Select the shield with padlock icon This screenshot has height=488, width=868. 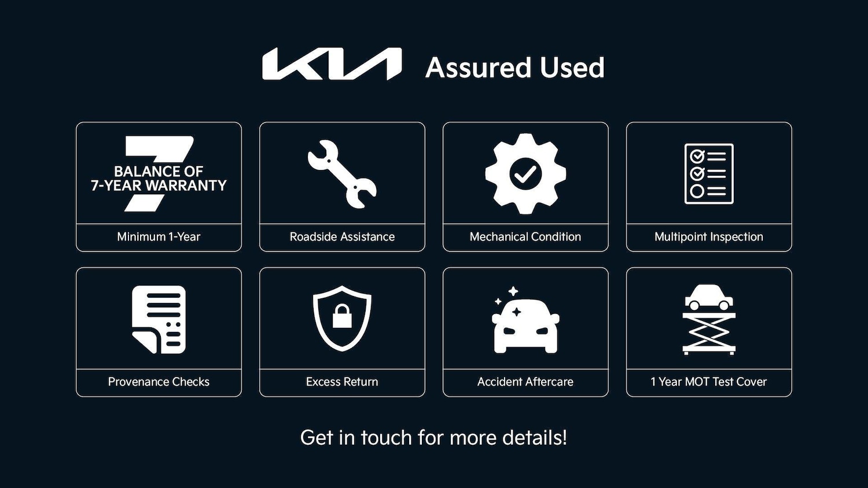(x=342, y=318)
